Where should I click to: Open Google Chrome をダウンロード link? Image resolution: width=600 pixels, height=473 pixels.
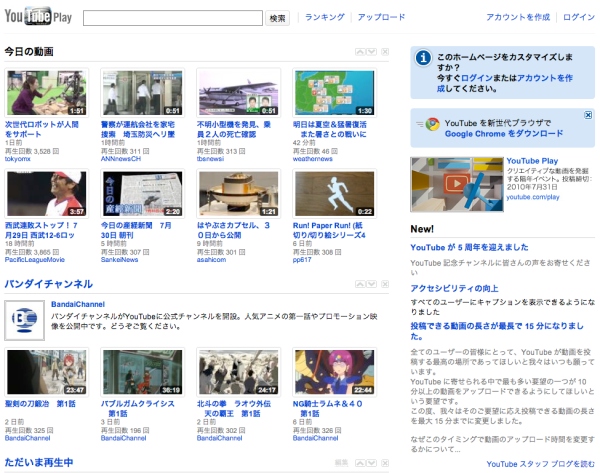[504, 134]
